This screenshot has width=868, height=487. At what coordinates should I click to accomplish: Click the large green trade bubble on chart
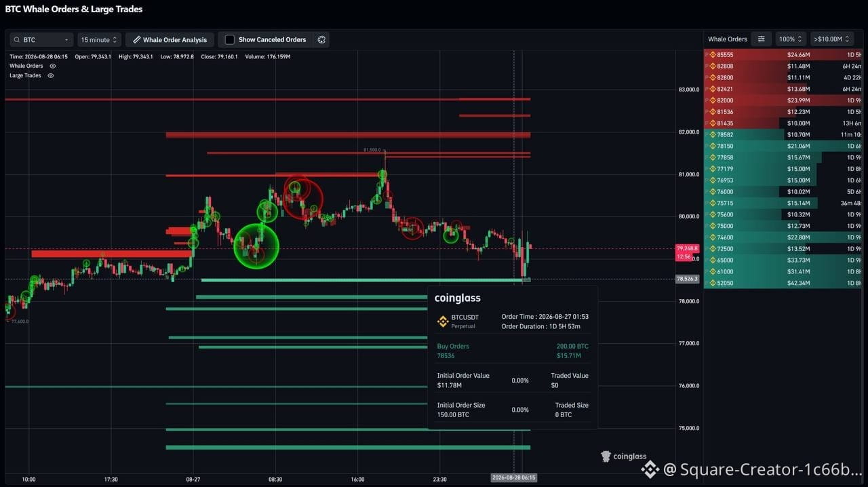(256, 246)
